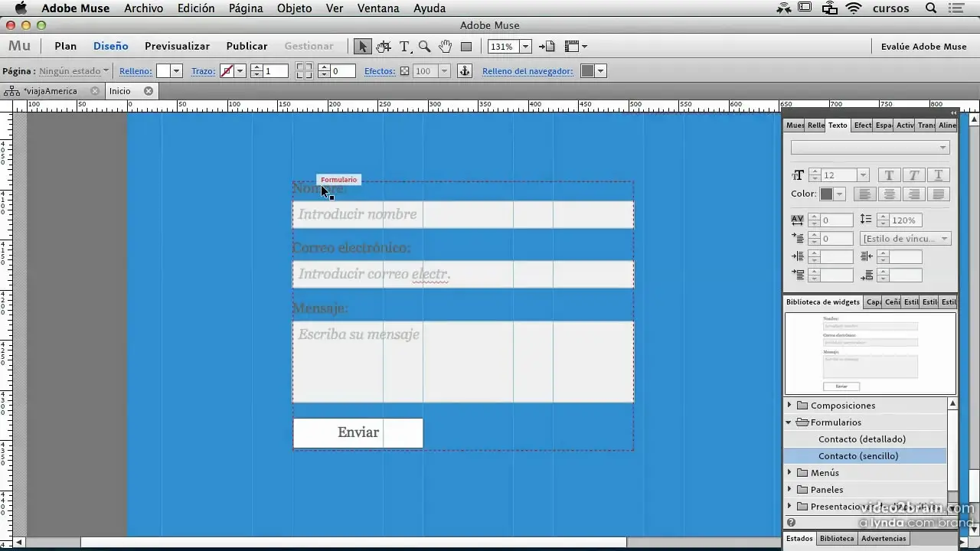This screenshot has width=980, height=551.
Task: Apply underline text style
Action: pos(938,175)
